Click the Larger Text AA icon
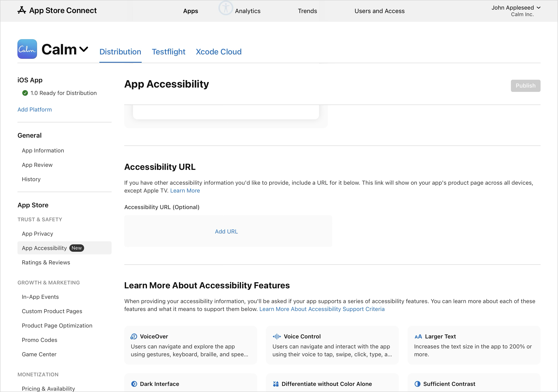This screenshot has height=392, width=558. (418, 336)
